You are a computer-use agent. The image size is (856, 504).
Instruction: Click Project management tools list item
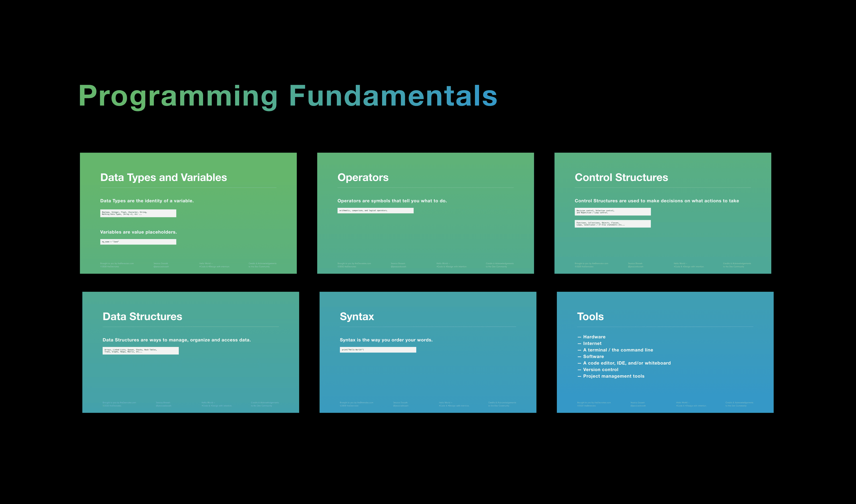tap(613, 376)
